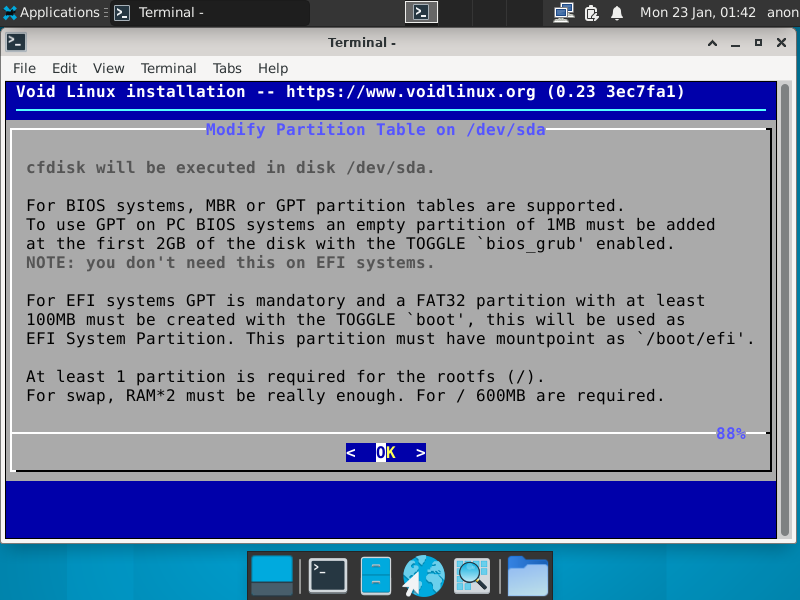
Task: Open the notifications bell icon
Action: tap(617, 13)
